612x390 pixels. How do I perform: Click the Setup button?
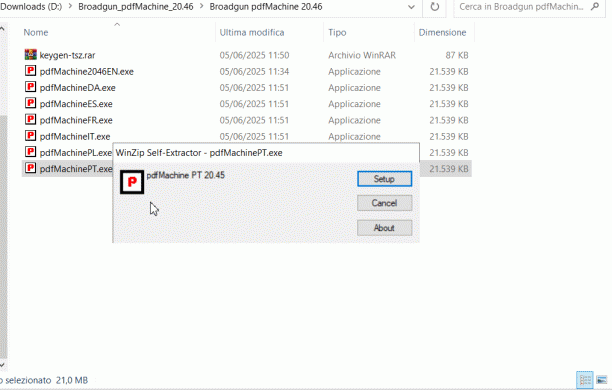(x=384, y=179)
